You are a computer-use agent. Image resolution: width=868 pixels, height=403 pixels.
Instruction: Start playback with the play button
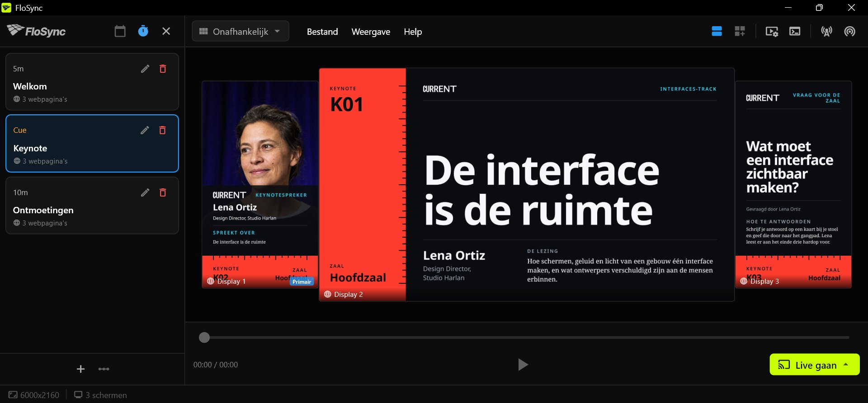click(x=523, y=365)
